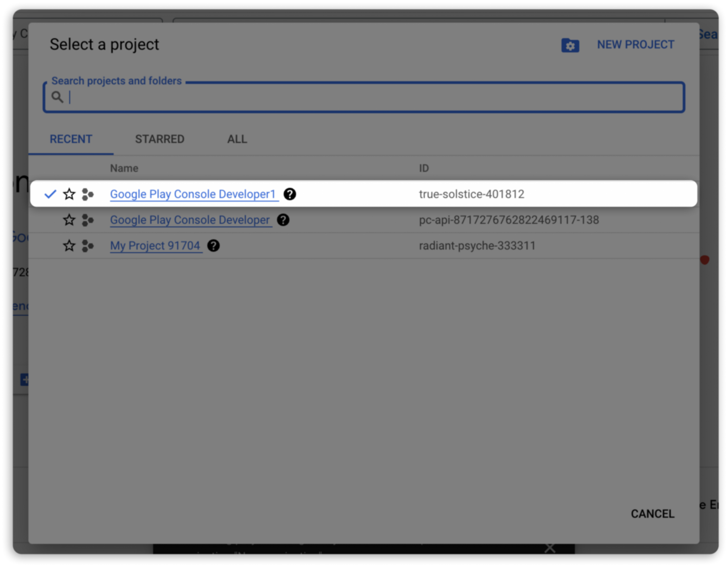Click project type icon for My Project 91704
The height and width of the screenshot is (567, 728).
tap(88, 246)
